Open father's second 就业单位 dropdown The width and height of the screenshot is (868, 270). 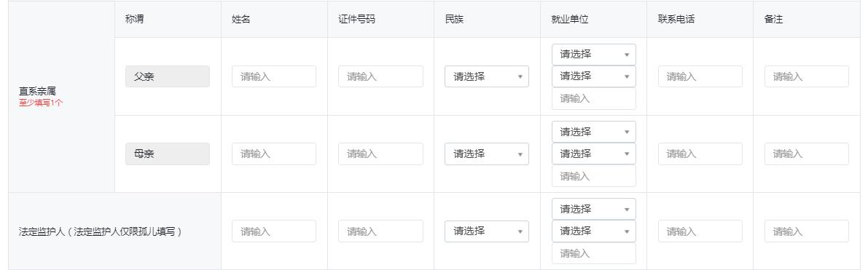[x=593, y=76]
